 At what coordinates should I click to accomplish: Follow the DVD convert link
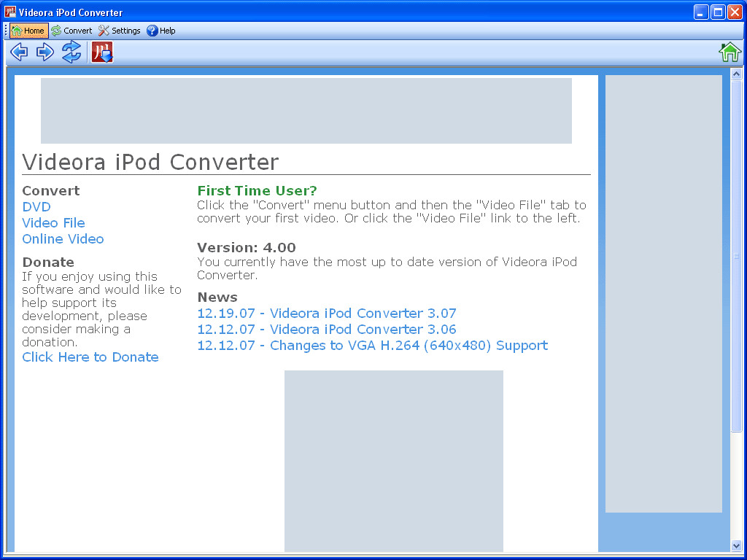tap(36, 206)
